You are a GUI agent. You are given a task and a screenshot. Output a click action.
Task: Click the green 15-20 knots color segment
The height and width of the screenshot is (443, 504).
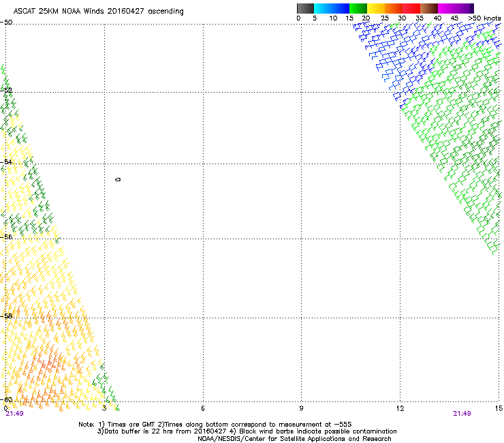[358, 8]
